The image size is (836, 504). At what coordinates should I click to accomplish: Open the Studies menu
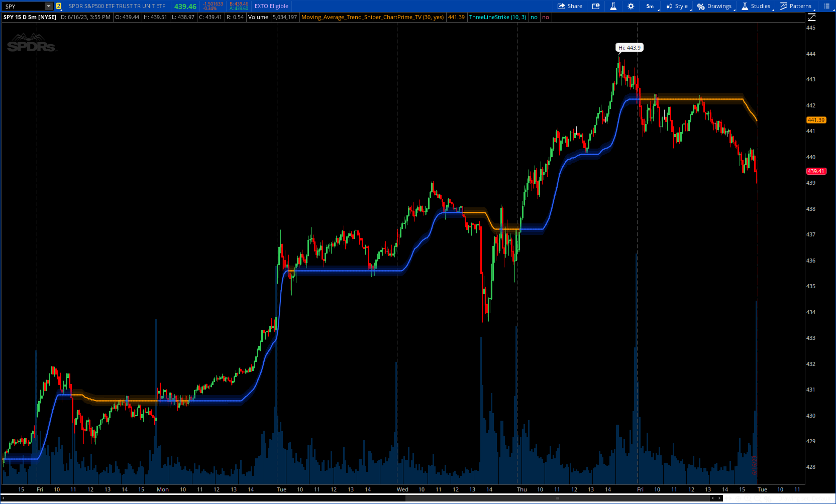click(756, 6)
